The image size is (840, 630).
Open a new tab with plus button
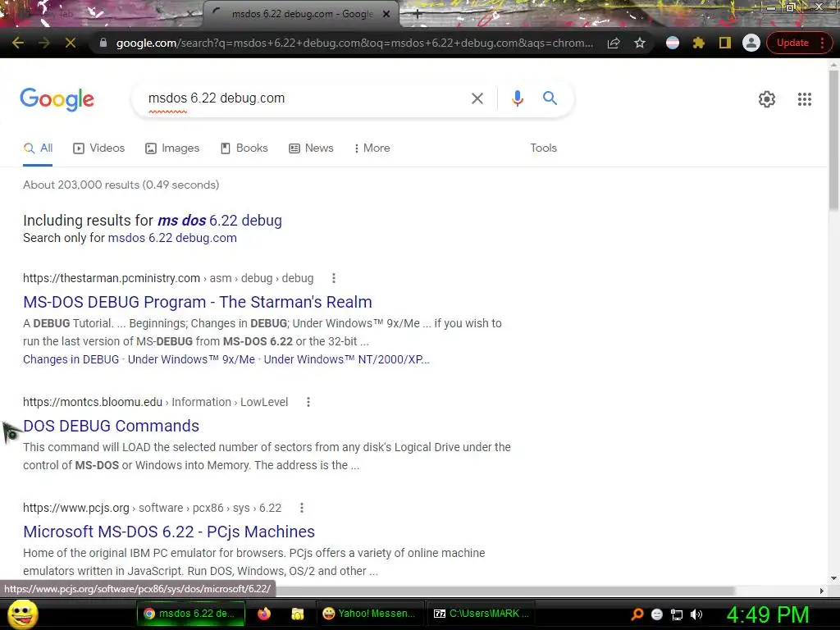(x=418, y=15)
